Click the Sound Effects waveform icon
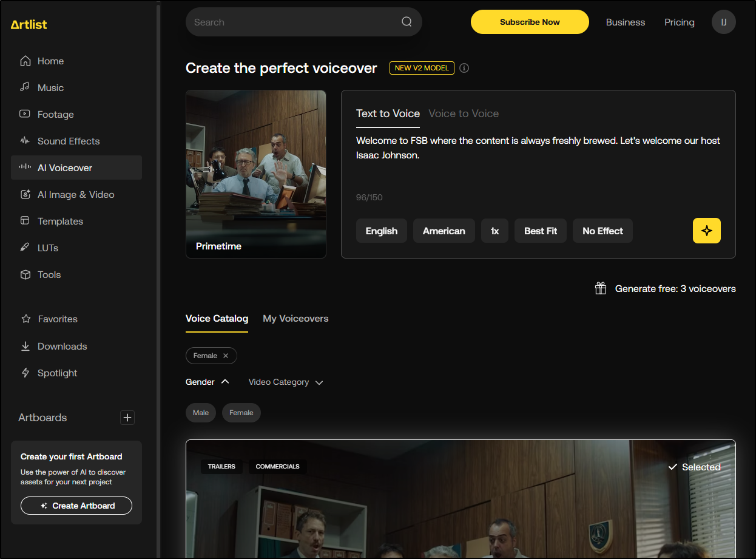This screenshot has height=559, width=756. pos(25,141)
